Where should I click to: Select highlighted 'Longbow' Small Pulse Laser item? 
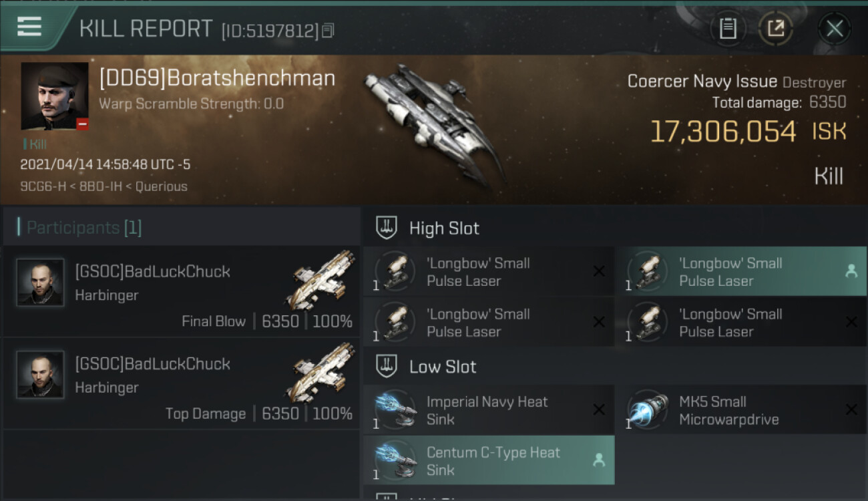click(x=741, y=272)
